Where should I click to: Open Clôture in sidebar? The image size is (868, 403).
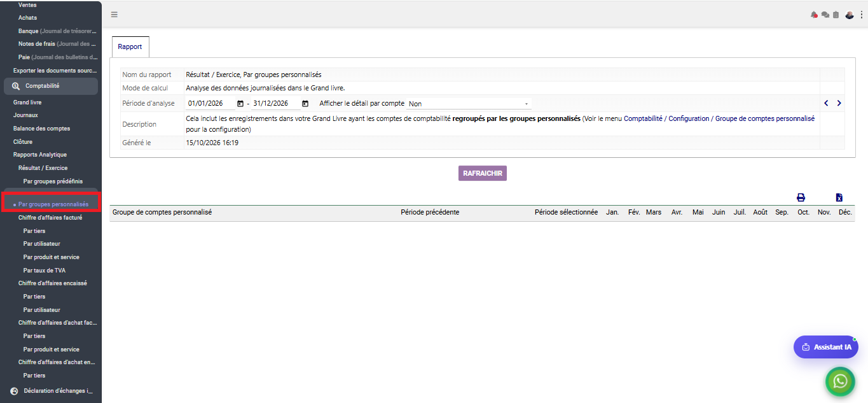pos(23,142)
